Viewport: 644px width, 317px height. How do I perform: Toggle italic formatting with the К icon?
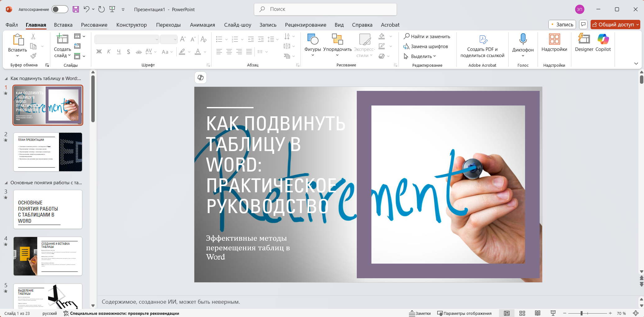(109, 52)
